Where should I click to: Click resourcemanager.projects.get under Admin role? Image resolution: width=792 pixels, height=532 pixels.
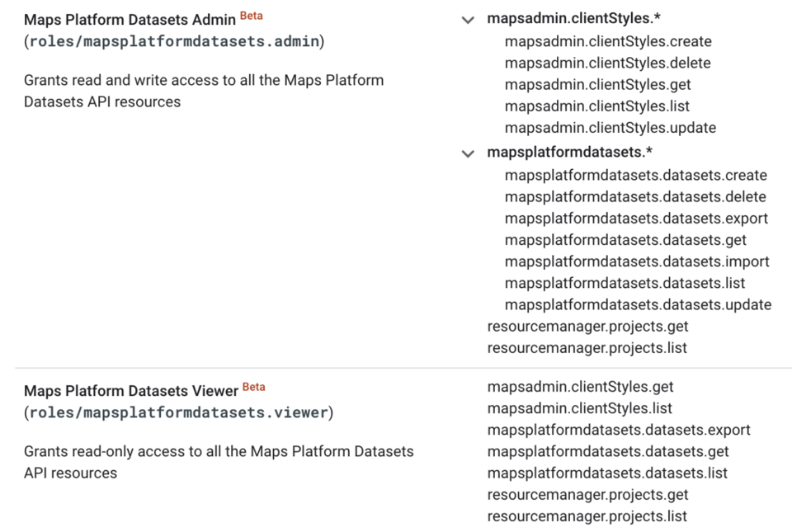coord(587,327)
